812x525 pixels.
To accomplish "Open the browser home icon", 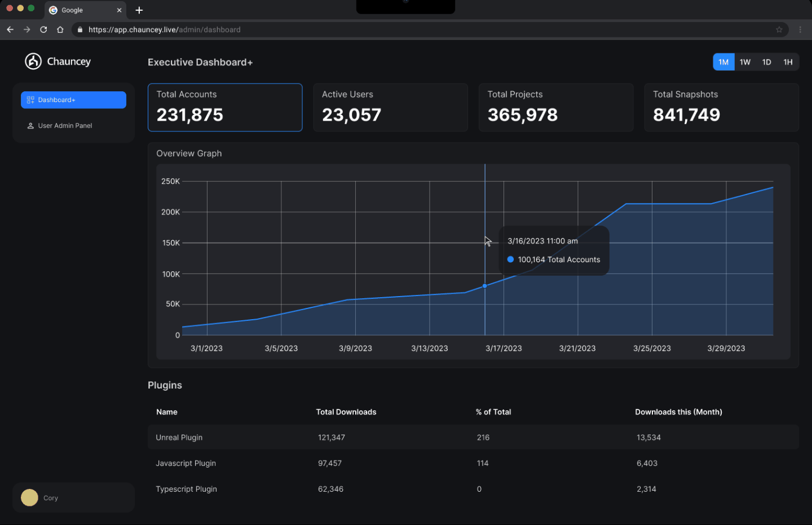I will point(60,29).
